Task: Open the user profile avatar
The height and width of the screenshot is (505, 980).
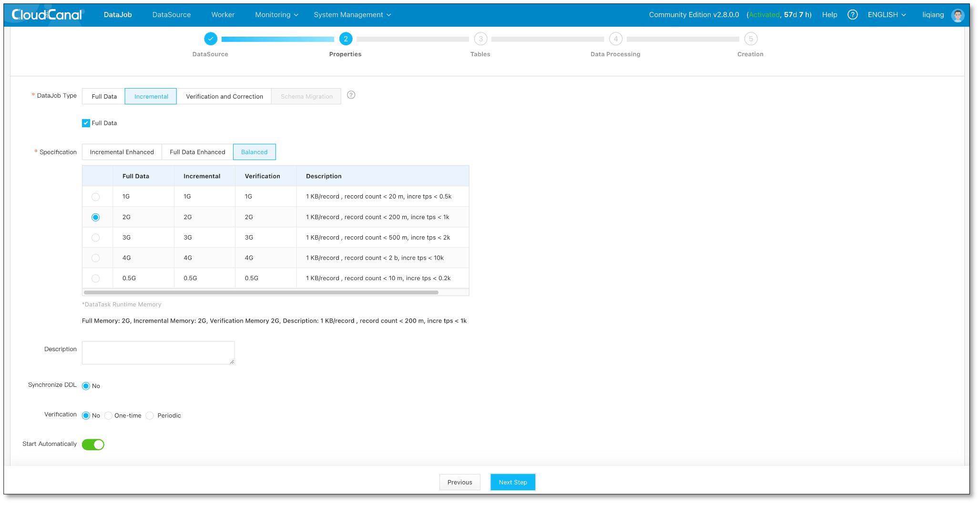Action: pos(958,15)
